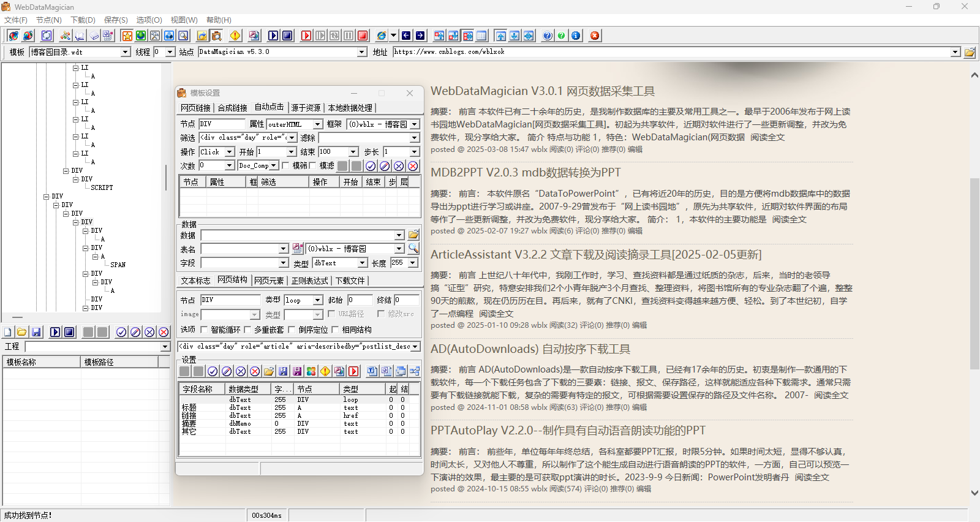The height and width of the screenshot is (522, 980).
Task: Click the blue floppy save icon in 设置 toolbar
Action: [283, 371]
